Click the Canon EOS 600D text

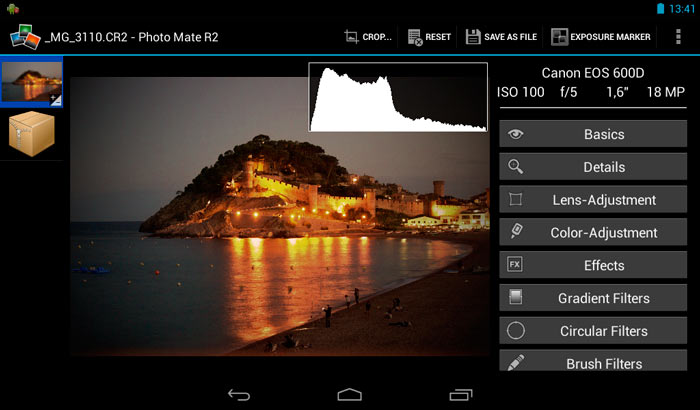[593, 73]
